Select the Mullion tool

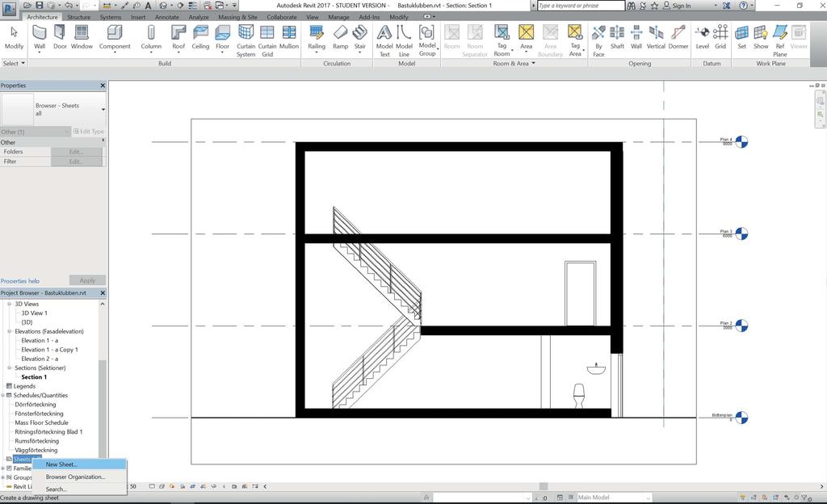[x=289, y=38]
